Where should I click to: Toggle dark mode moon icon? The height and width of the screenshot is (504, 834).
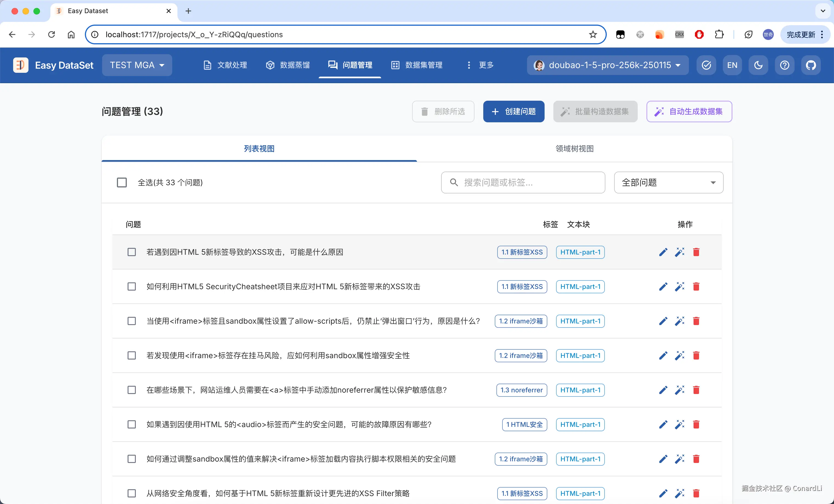(758, 65)
